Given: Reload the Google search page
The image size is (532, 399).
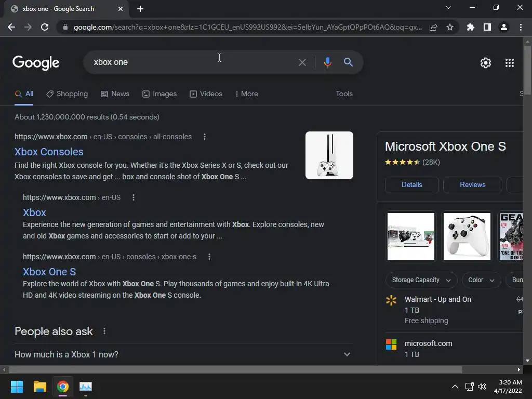Looking at the screenshot, I should 45,27.
